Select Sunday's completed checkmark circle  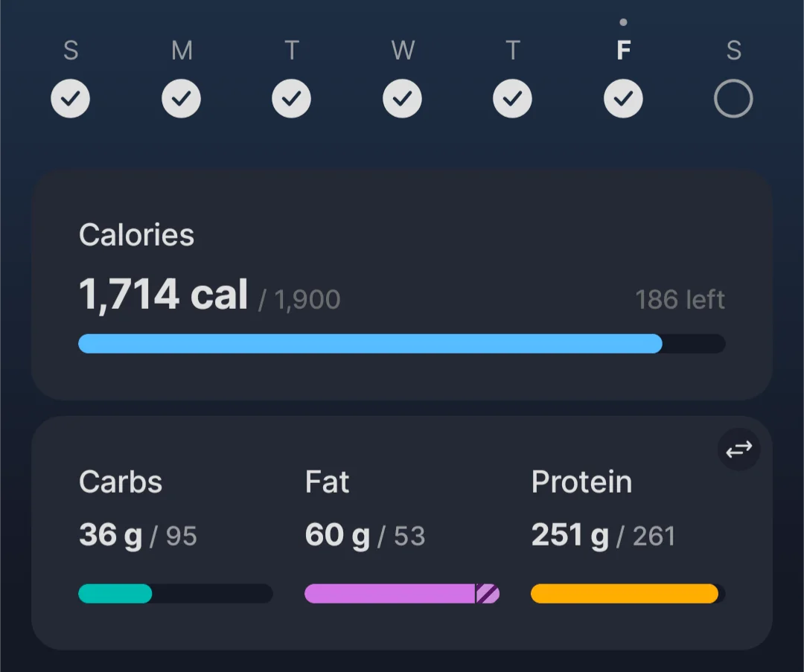(70, 98)
